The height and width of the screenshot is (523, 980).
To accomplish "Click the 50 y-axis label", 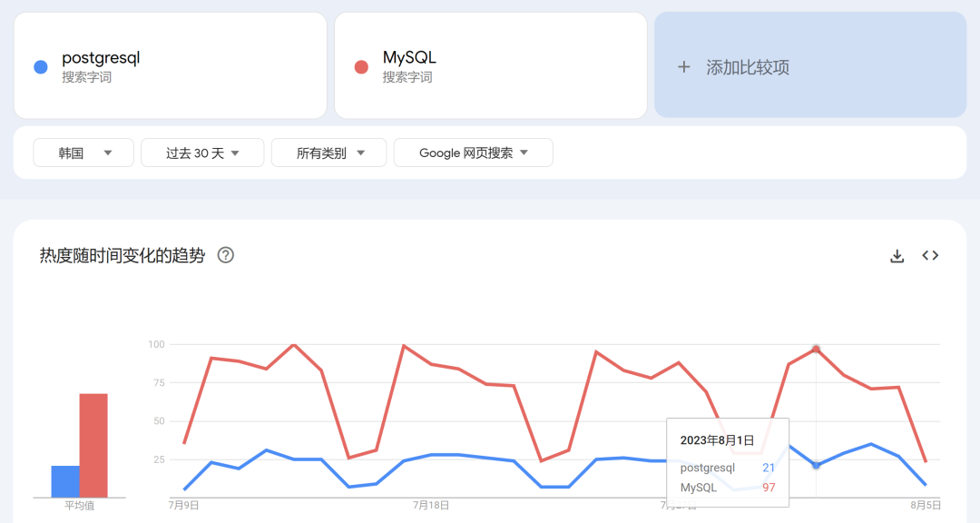I will click(x=159, y=421).
